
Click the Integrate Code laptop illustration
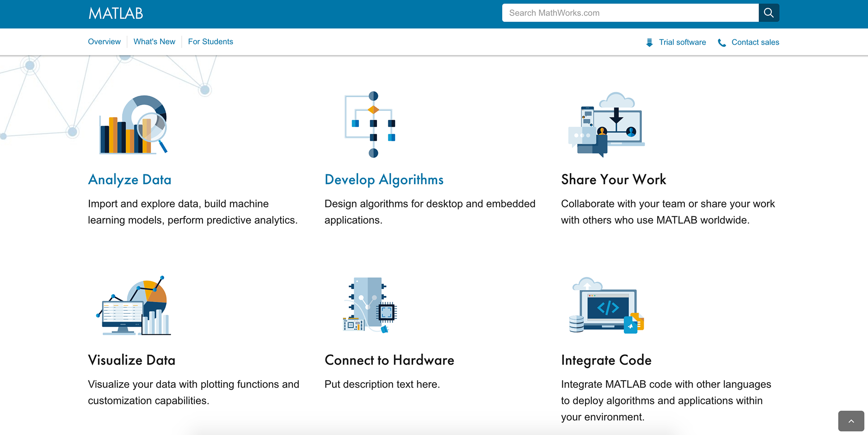[606, 305]
